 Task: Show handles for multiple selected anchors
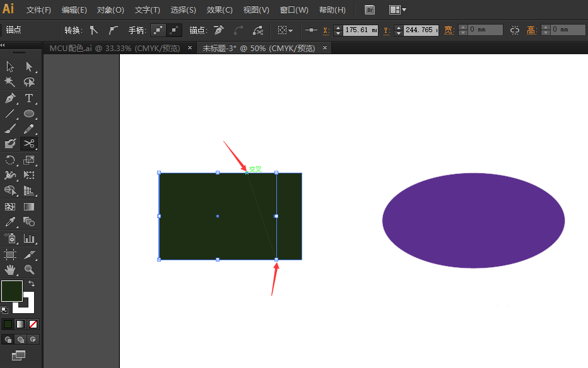tap(158, 30)
